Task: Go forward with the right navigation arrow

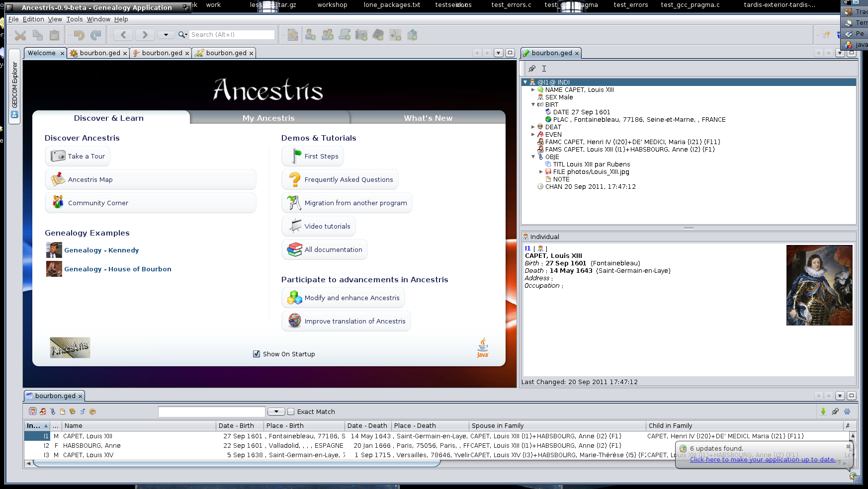Action: tap(145, 35)
